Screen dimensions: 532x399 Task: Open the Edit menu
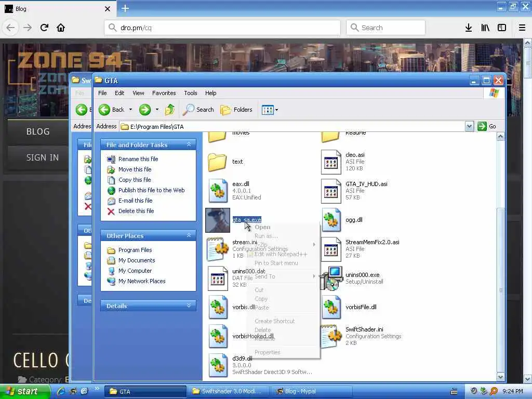pos(119,93)
